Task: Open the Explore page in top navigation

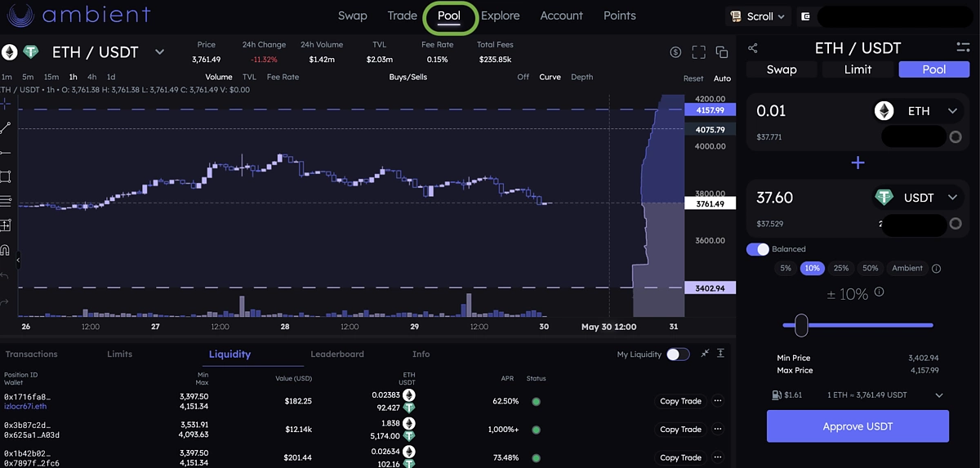Action: point(501,16)
